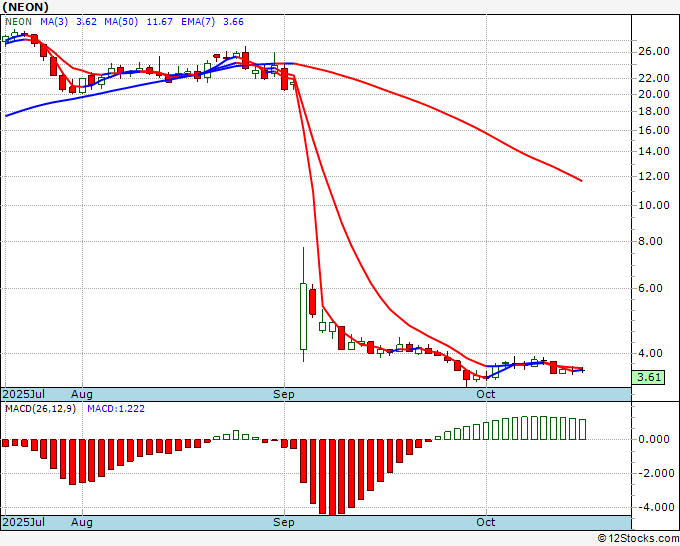Click the MA(50) value 11.67
Viewport: 680px width, 546px height.
pyautogui.click(x=160, y=22)
